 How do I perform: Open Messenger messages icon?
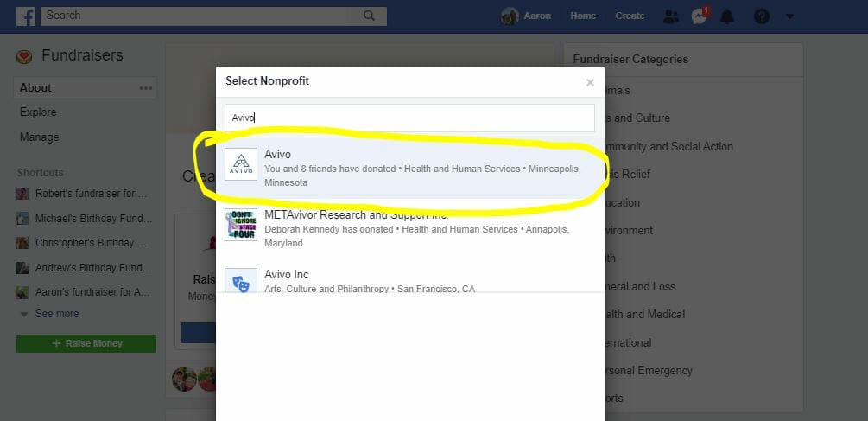coord(699,16)
